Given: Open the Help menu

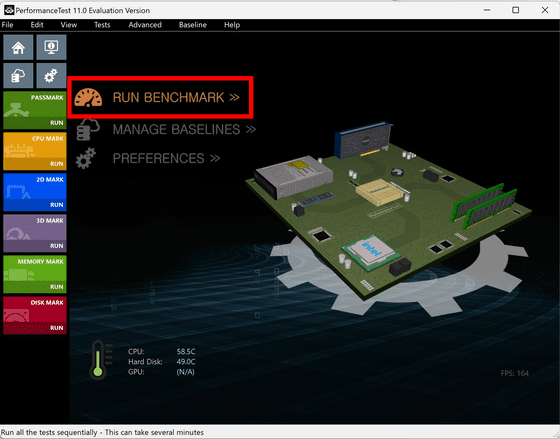Looking at the screenshot, I should 232,25.
